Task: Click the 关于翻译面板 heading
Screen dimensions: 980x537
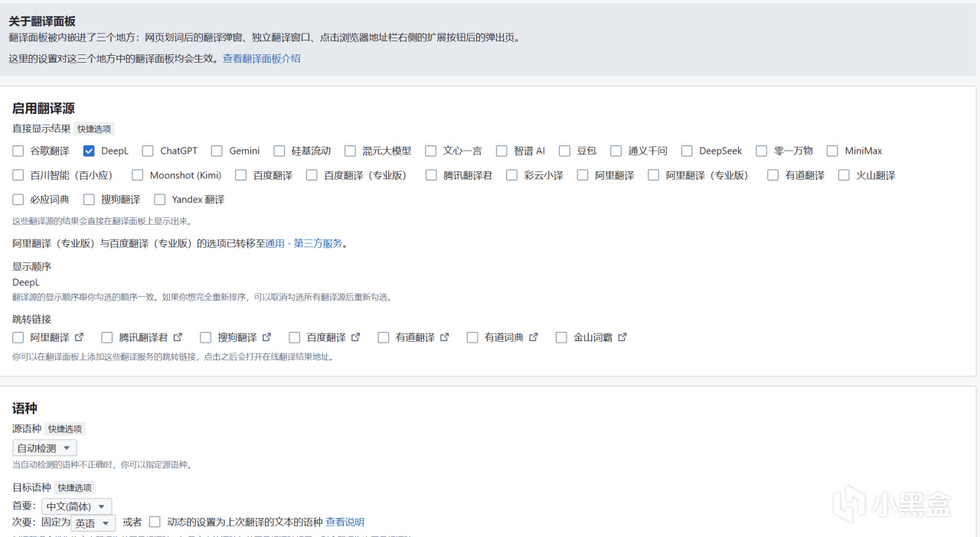Action: click(x=42, y=21)
